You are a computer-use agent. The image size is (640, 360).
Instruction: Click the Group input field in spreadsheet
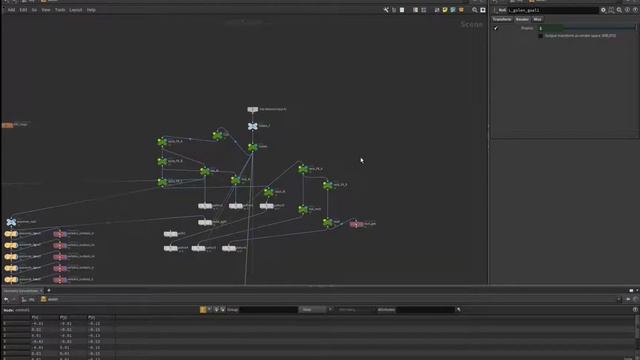tap(268, 310)
